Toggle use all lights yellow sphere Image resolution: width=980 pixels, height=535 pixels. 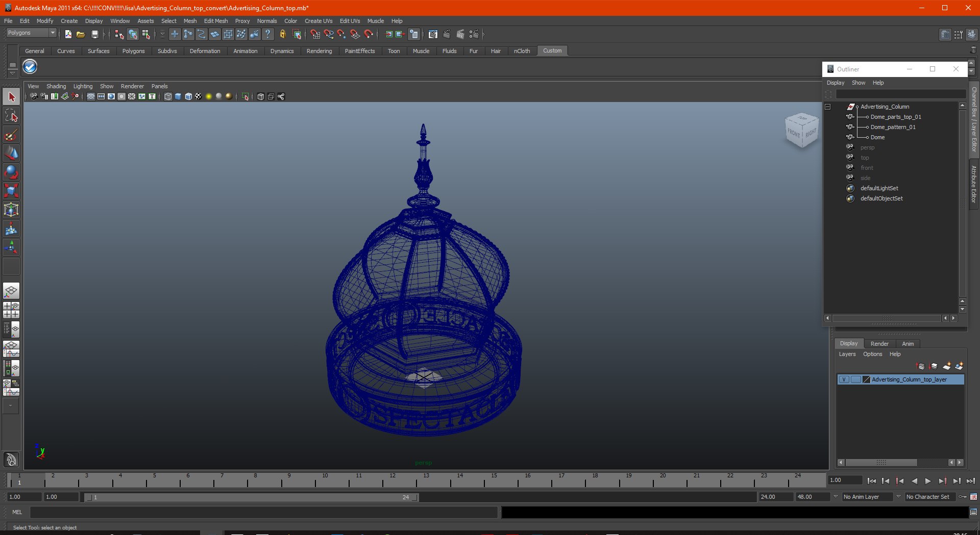(x=209, y=96)
